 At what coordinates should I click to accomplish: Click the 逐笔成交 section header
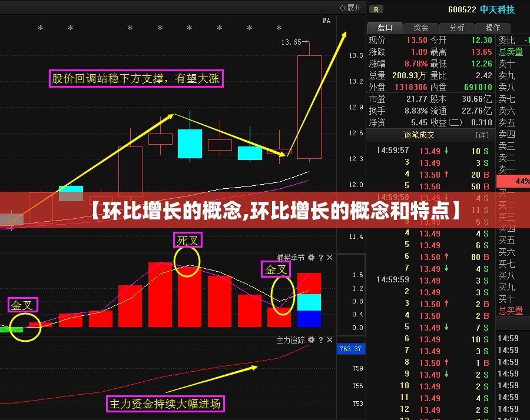(419, 135)
